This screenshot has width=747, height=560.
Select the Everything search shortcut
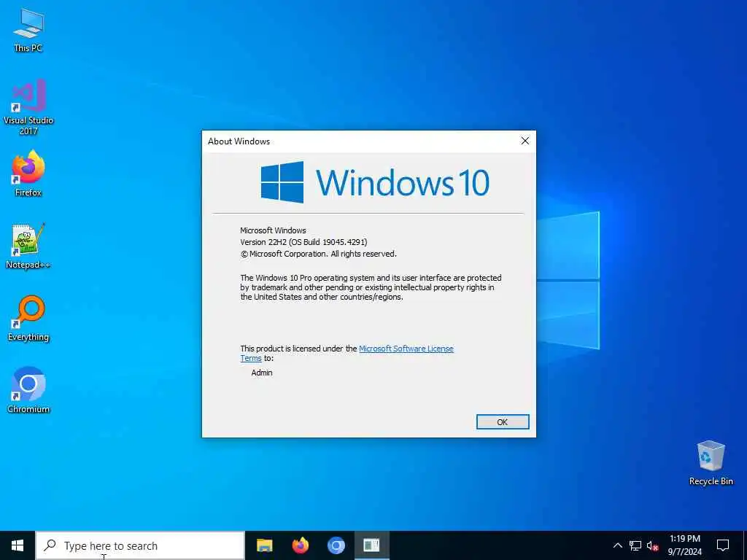(28, 319)
